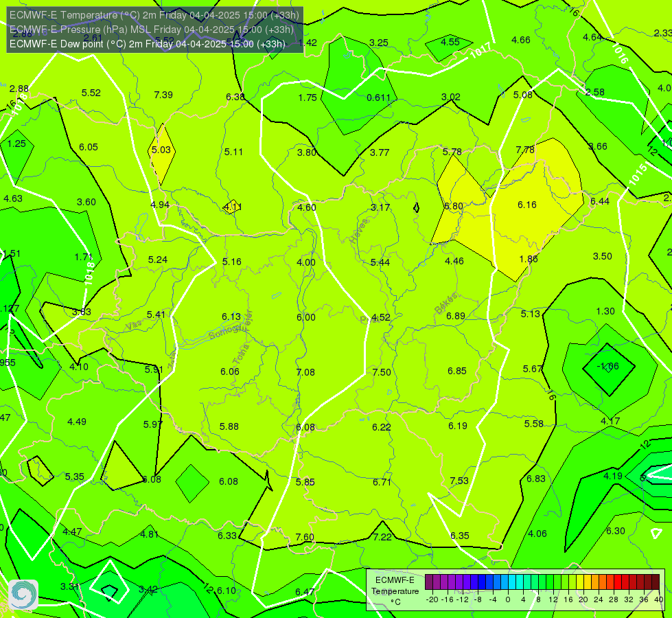Click the 5.44 dew point value
The height and width of the screenshot is (618, 672).
(x=380, y=262)
